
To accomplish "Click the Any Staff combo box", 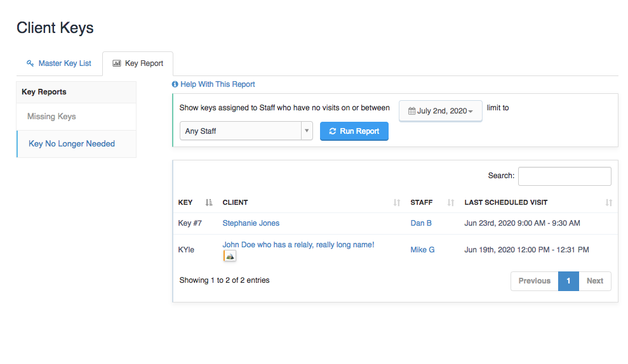I will click(246, 131).
